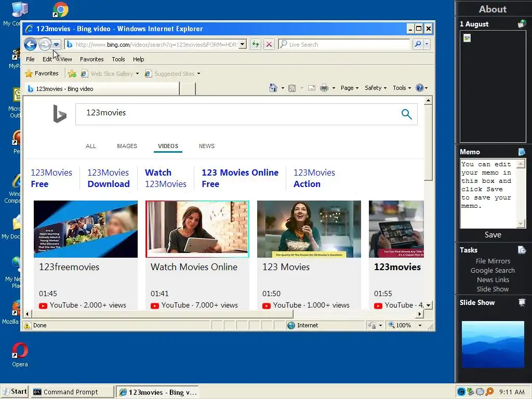Go back with the IE Back arrow

31,44
